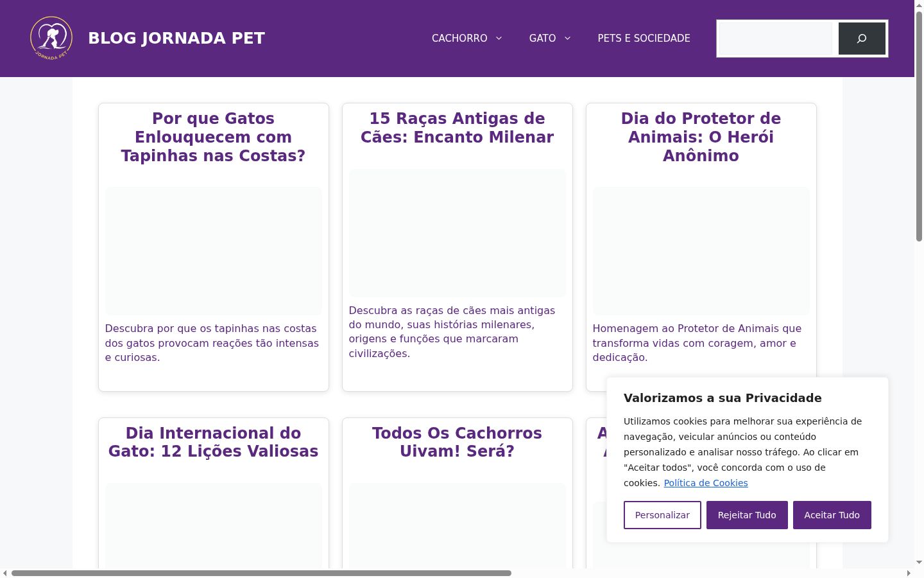This screenshot has width=924, height=578.
Task: Select the Protetor de Animais article thumbnail
Action: [701, 250]
